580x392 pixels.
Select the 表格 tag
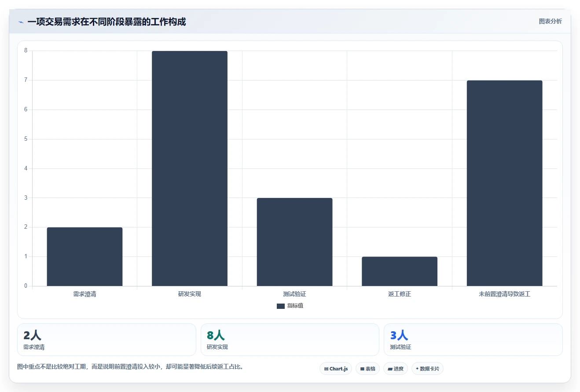[x=367, y=369]
